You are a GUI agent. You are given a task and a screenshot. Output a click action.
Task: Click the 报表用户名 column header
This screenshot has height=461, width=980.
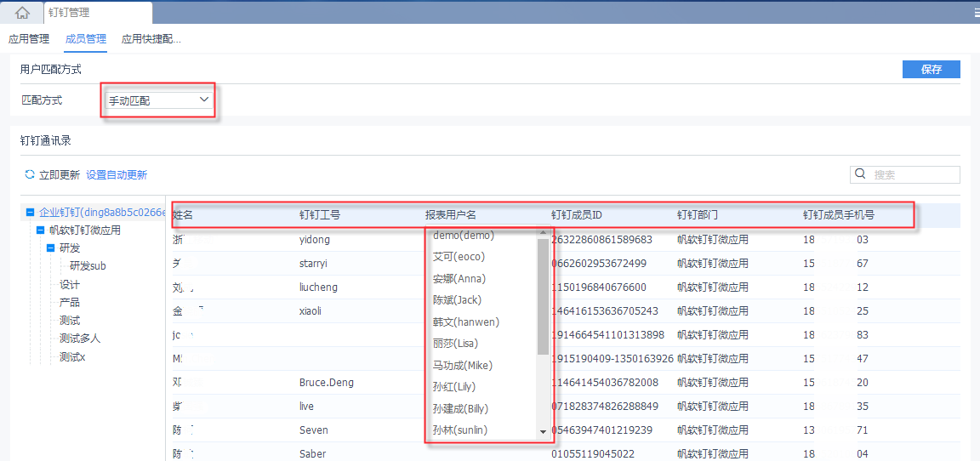point(451,215)
